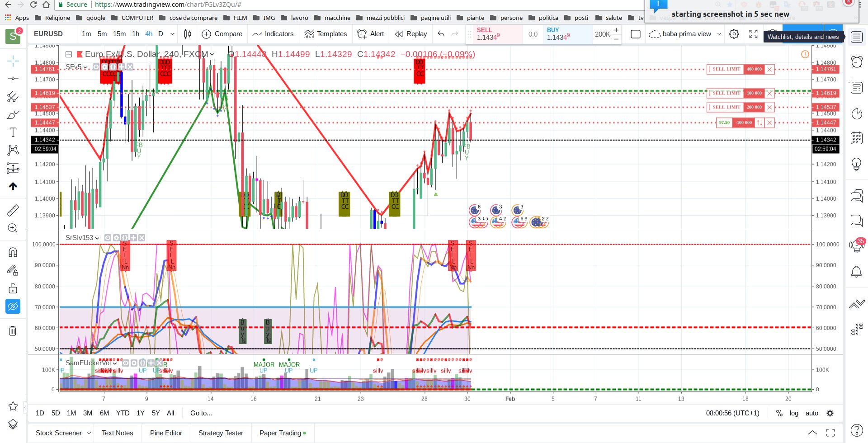Open the patterns drawing tool
Image resolution: width=868 pixels, height=443 pixels.
tap(13, 150)
